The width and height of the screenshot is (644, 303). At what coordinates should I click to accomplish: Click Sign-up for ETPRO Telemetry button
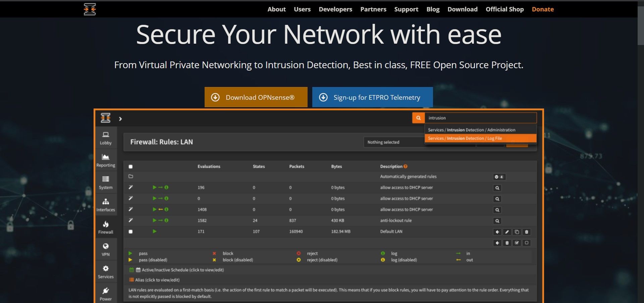[372, 97]
